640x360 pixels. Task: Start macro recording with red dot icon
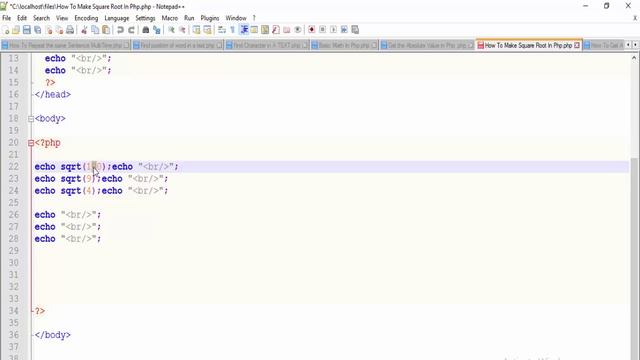click(311, 30)
